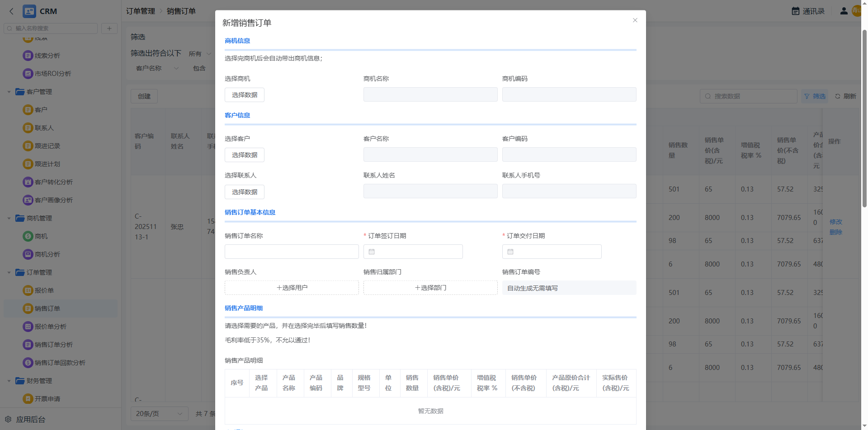The height and width of the screenshot is (430, 868).
Task: Open 报价单 in the sidebar
Action: point(44,290)
